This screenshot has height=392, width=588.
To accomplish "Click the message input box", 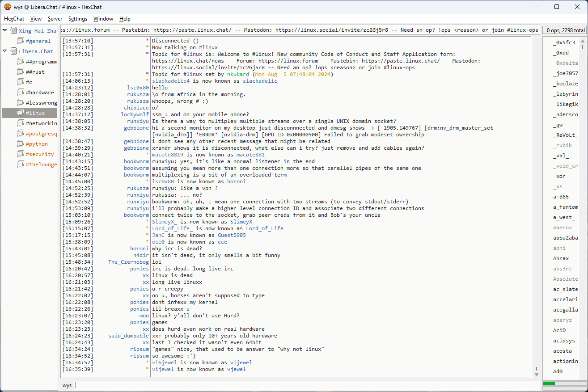I will point(307,385).
